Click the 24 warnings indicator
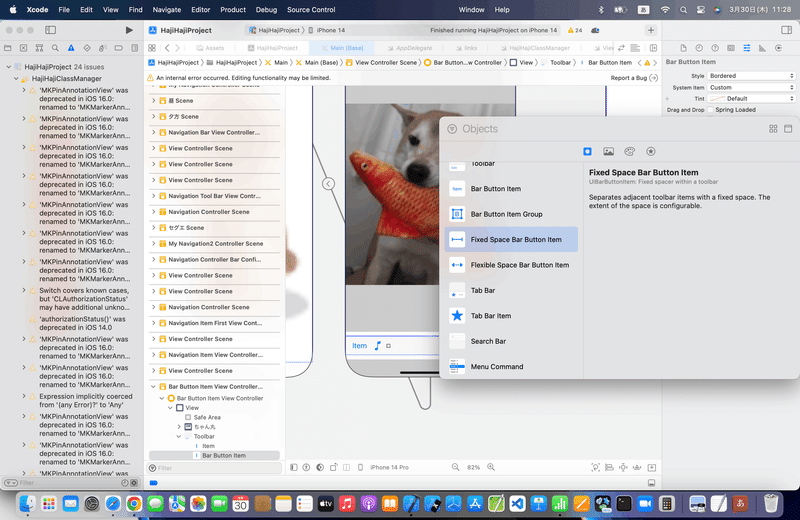The height and width of the screenshot is (520, 800). point(575,30)
